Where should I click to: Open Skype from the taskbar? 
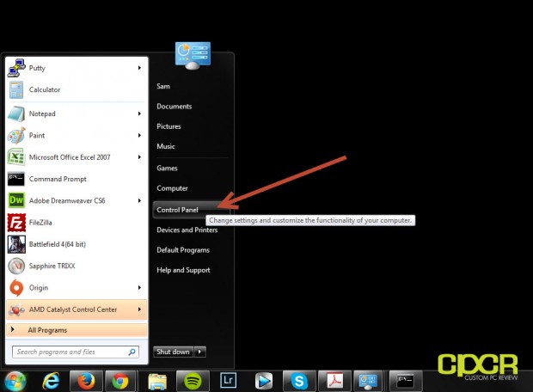[299, 381]
